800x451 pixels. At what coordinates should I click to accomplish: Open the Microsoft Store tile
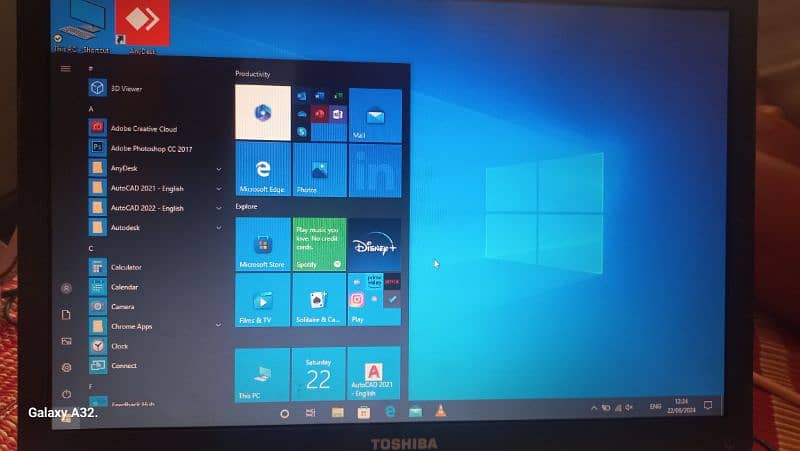click(263, 244)
